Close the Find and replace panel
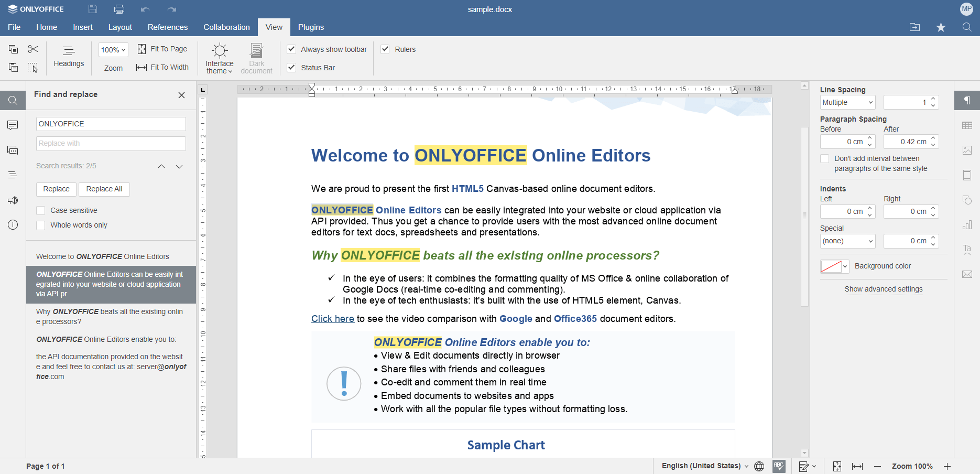 (x=181, y=95)
